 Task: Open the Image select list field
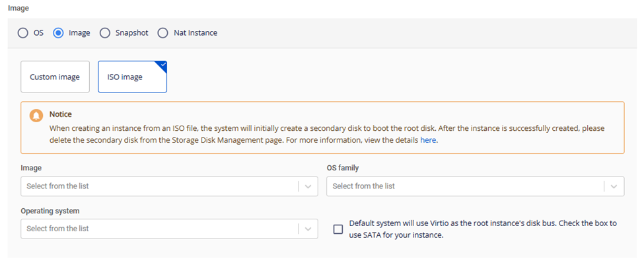tap(169, 186)
